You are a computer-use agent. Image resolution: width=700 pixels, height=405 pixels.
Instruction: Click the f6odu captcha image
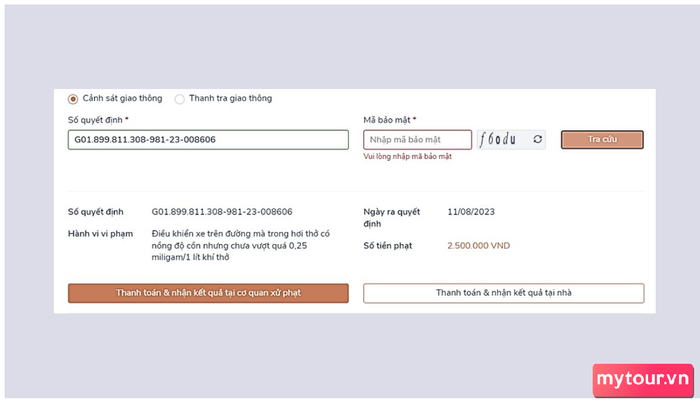tap(498, 139)
